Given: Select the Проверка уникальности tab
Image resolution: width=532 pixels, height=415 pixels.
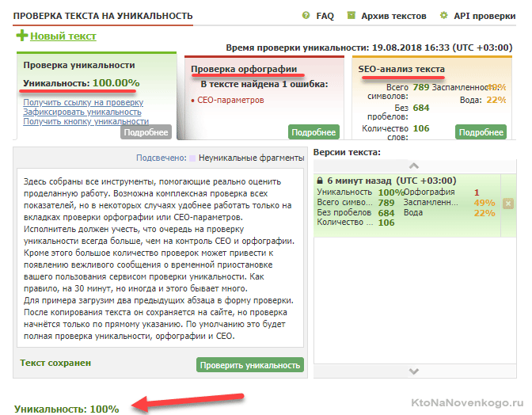Looking at the screenshot, I should pyautogui.click(x=79, y=65).
